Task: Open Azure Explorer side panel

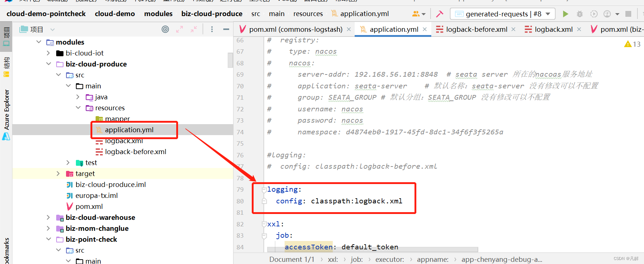Action: 6,115
